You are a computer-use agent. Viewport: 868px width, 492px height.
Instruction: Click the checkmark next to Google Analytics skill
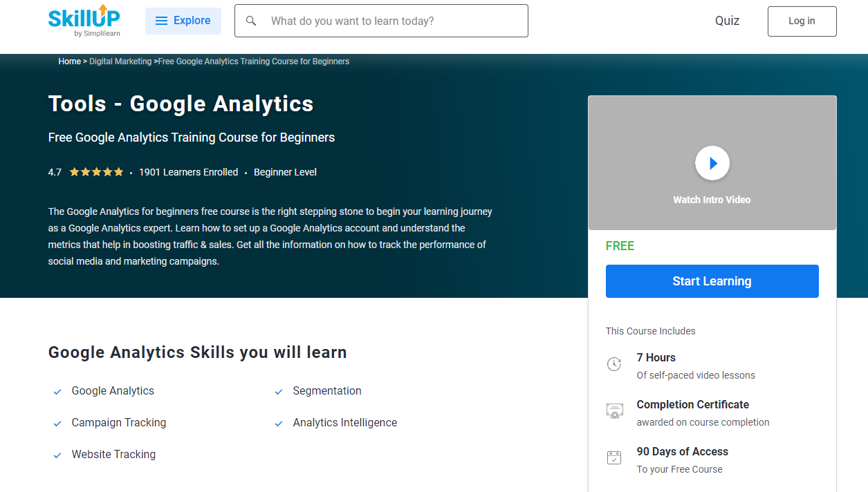[x=57, y=392]
